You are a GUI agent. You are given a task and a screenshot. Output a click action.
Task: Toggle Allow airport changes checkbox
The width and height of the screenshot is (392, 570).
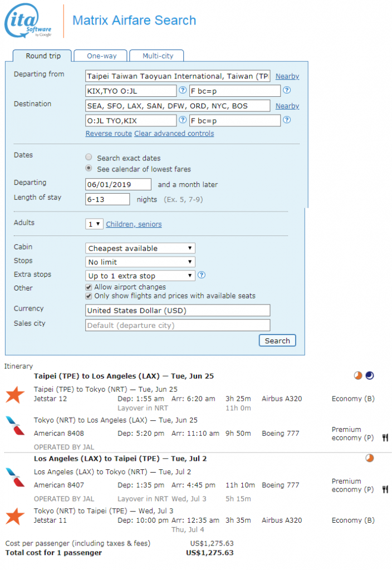(89, 287)
